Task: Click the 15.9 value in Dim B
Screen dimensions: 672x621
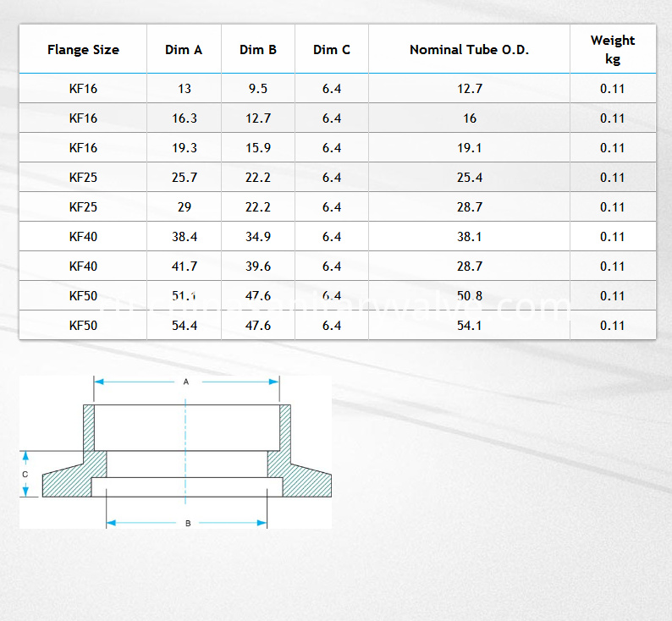Action: pos(258,148)
